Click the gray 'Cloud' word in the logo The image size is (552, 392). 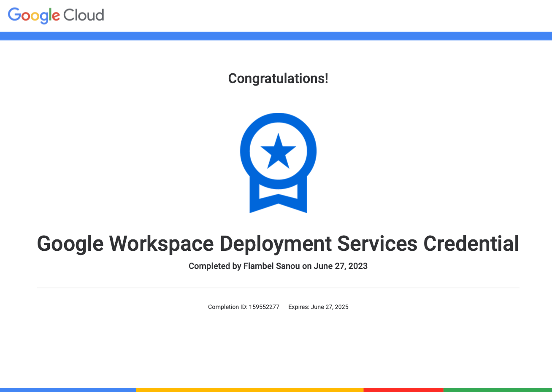pos(84,15)
